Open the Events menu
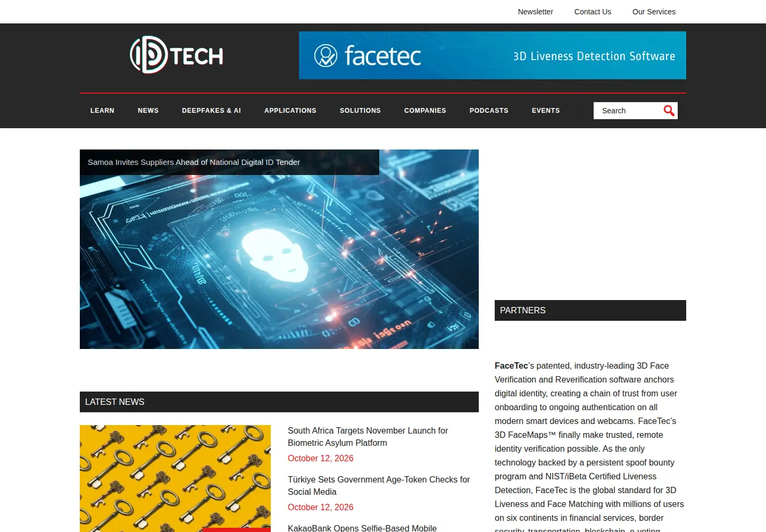The image size is (766, 532). pyautogui.click(x=546, y=111)
